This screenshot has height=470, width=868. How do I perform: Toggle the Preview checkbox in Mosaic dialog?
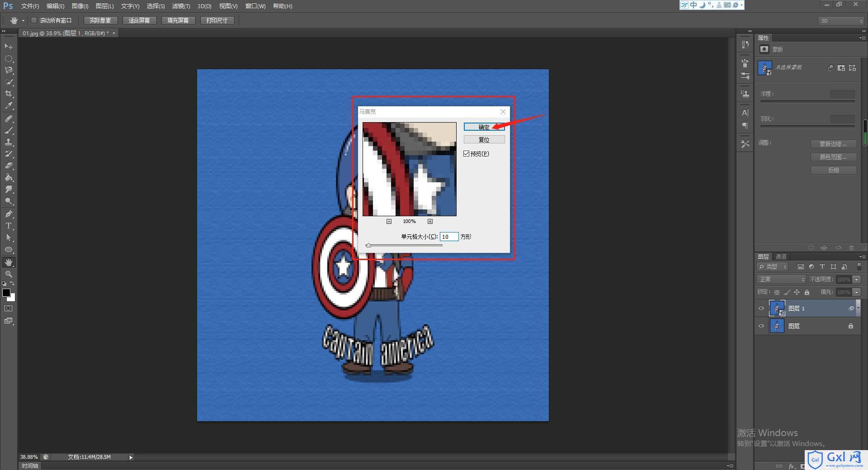click(467, 154)
